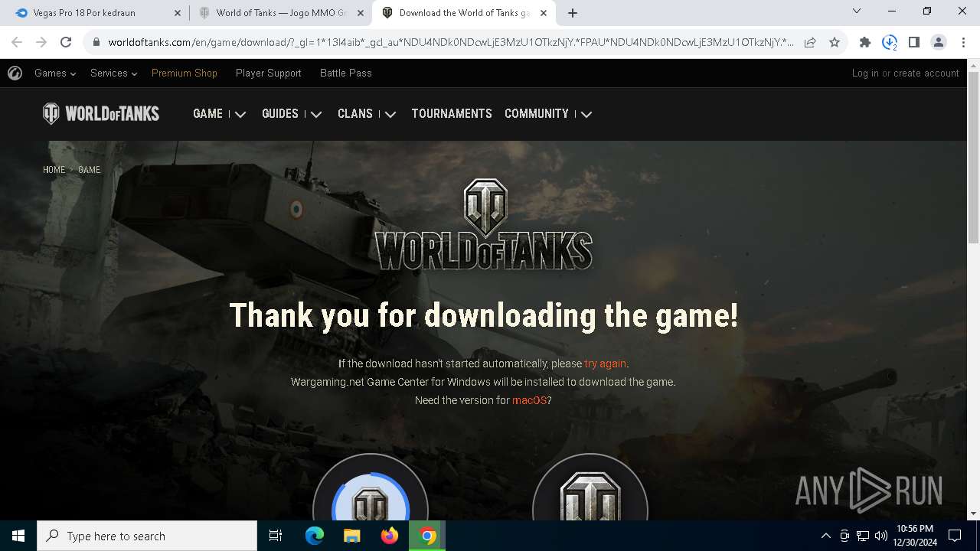This screenshot has height=551, width=980.
Task: Click the page vertical scrollbar thumb
Action: [x=973, y=159]
